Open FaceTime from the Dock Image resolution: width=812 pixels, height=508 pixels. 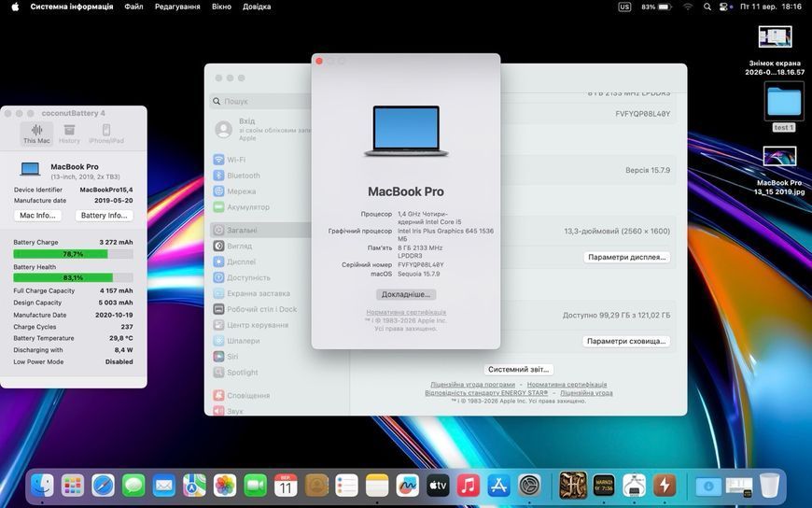point(256,486)
